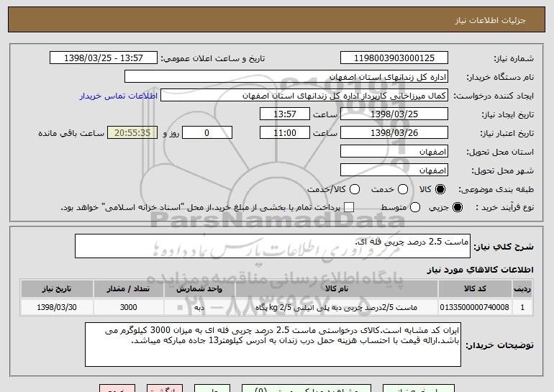Click the need date cell 1398/03/30
Image resolution: width=554 pixels, height=392 pixels.
[x=57, y=307]
